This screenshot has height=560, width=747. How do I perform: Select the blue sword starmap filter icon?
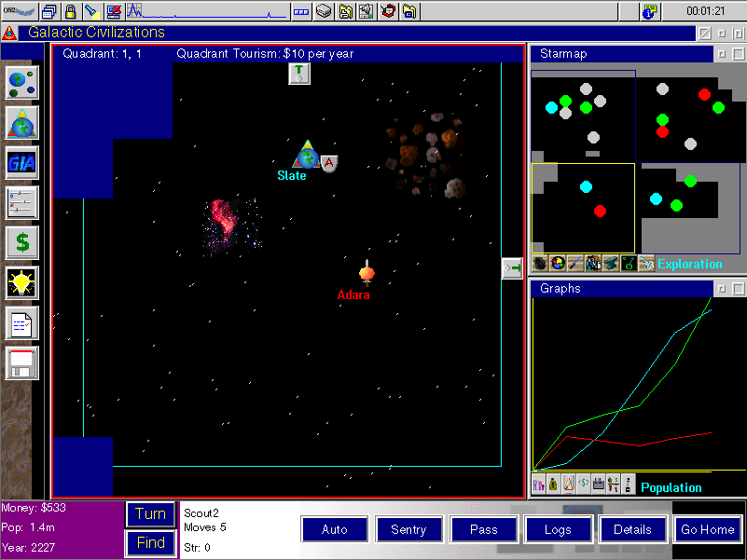pos(575,264)
